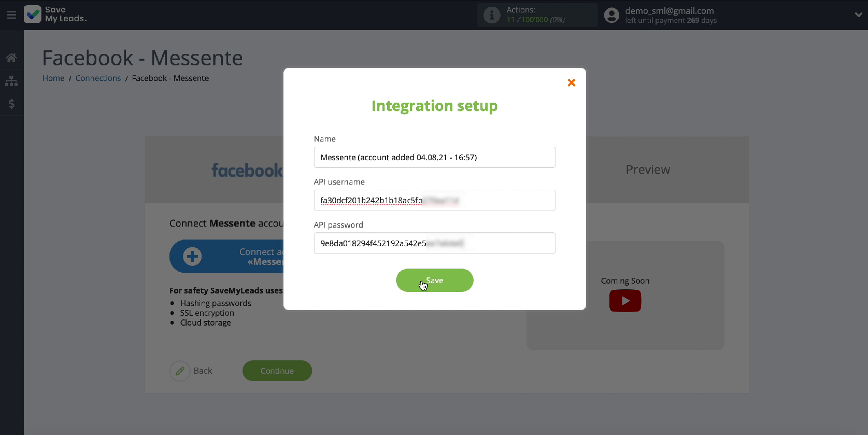
Task: Go to Connections breadcrumb link
Action: 98,78
